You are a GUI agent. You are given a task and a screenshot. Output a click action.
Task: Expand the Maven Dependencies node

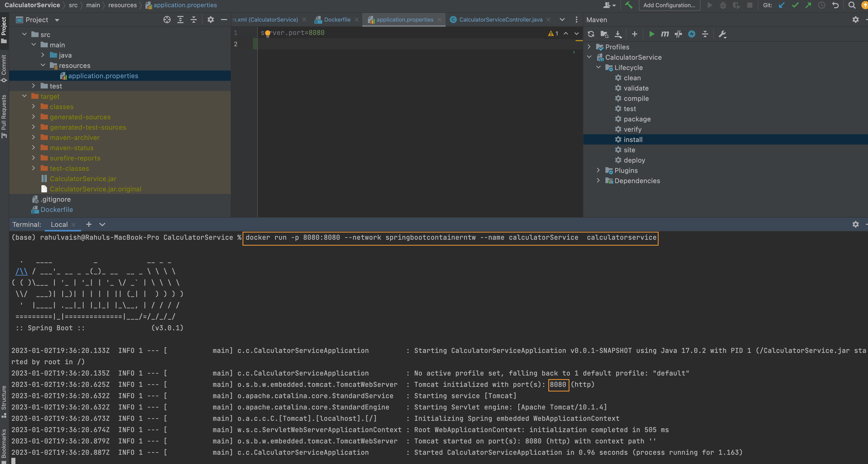[598, 181]
